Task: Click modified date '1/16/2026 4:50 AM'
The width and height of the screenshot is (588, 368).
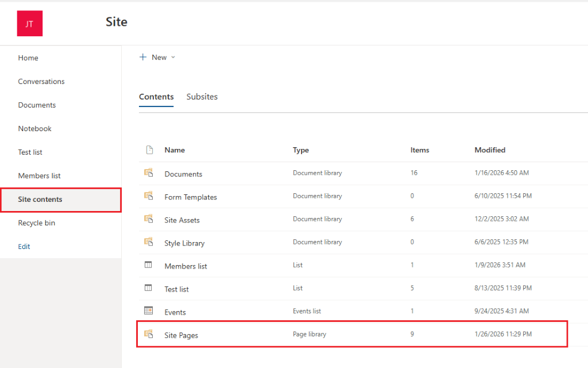Action: point(501,172)
